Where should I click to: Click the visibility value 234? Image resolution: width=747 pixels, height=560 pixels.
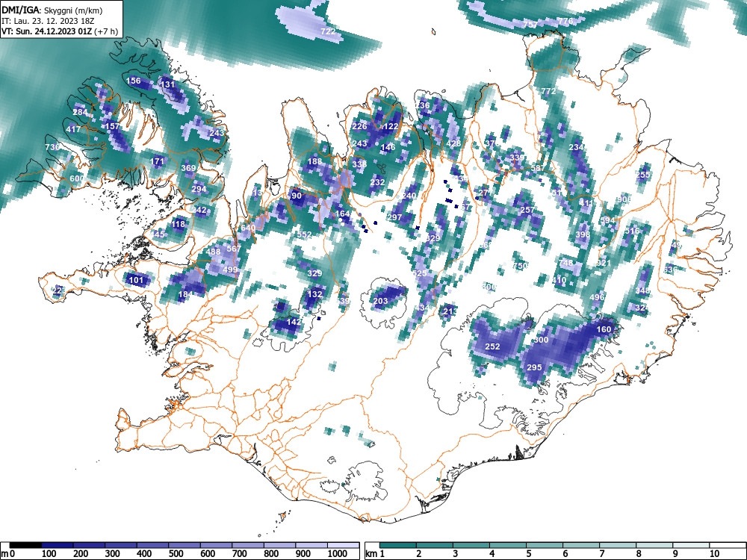[x=576, y=147]
